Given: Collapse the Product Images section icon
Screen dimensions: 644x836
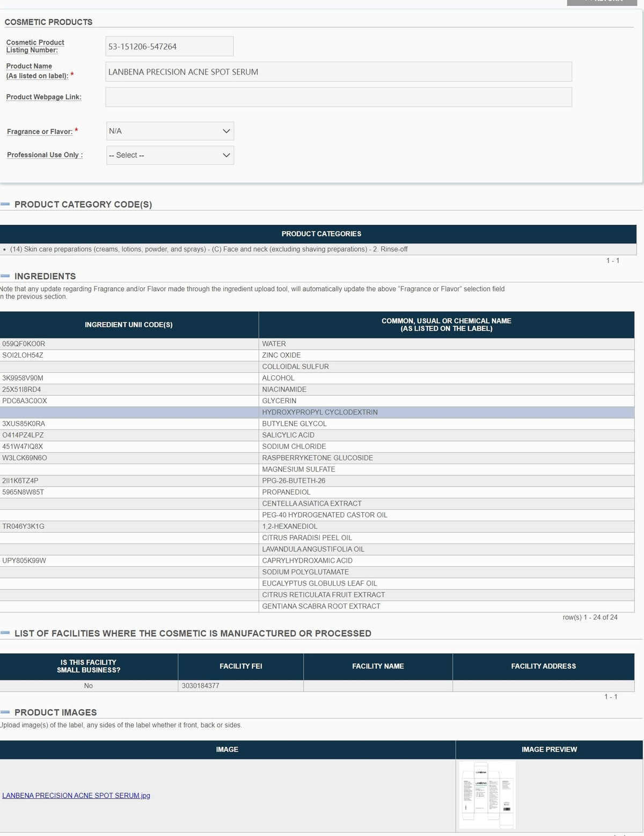Looking at the screenshot, I should click(x=5, y=712).
